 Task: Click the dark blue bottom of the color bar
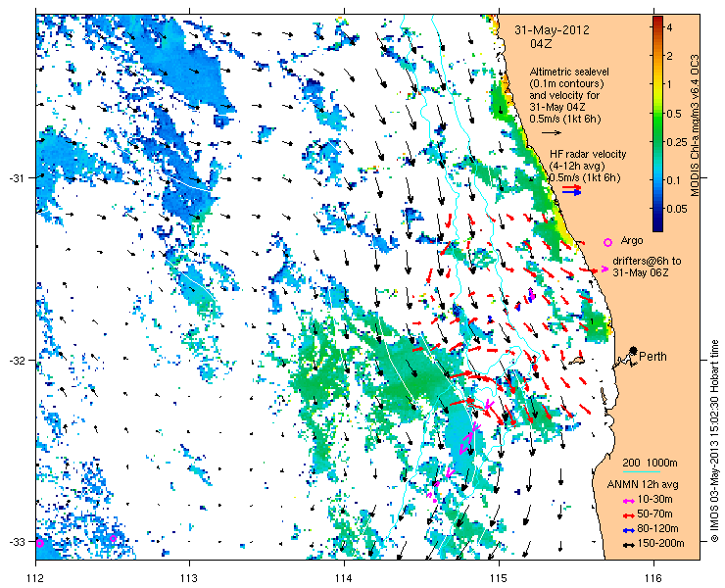click(x=657, y=226)
